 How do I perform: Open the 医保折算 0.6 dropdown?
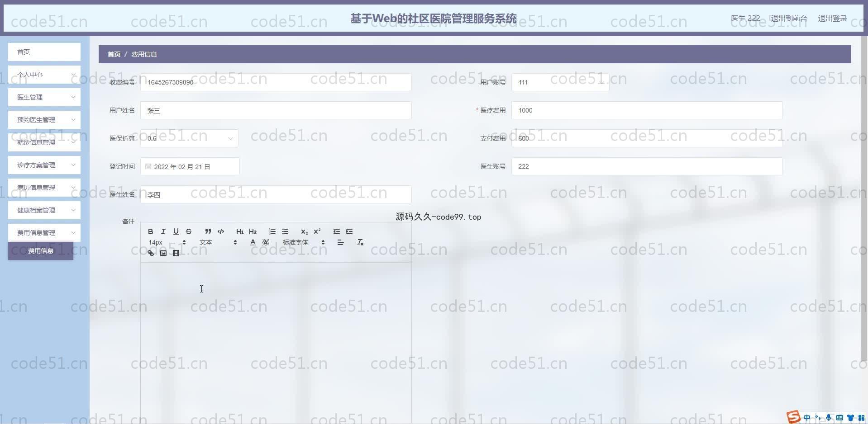click(189, 138)
